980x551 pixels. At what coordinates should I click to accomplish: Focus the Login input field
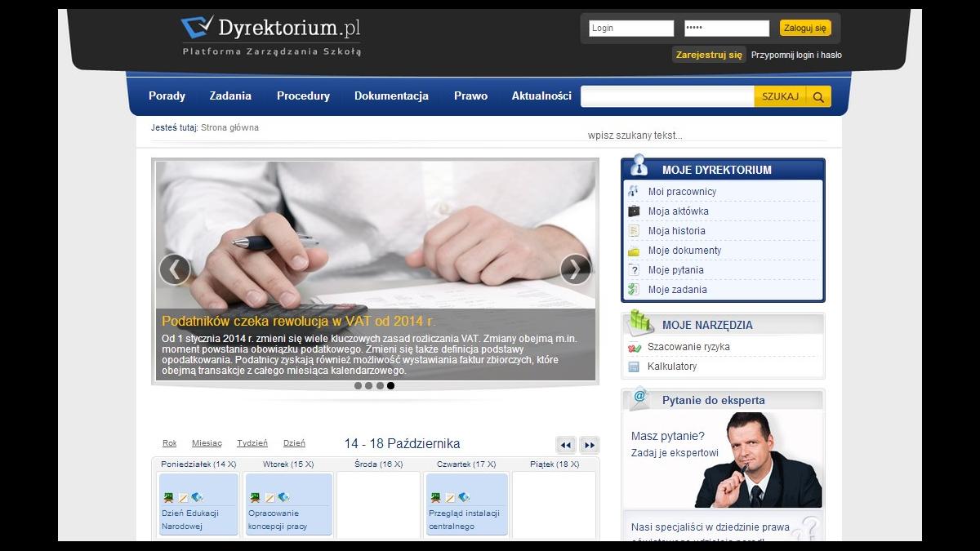631,28
